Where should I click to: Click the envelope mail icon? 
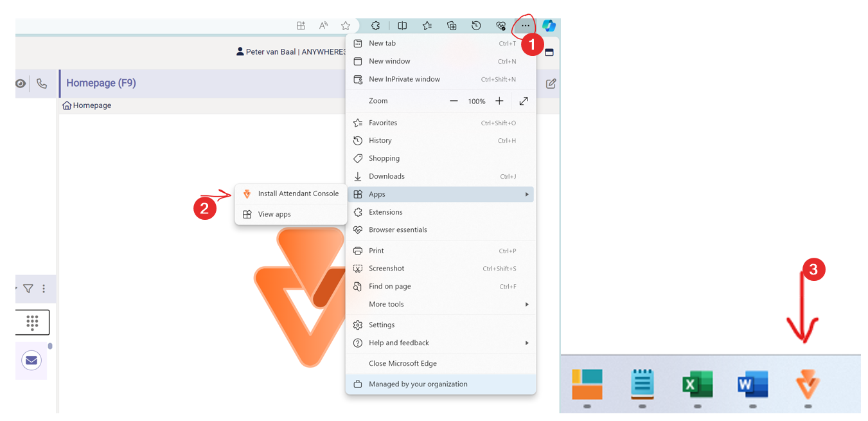(31, 361)
